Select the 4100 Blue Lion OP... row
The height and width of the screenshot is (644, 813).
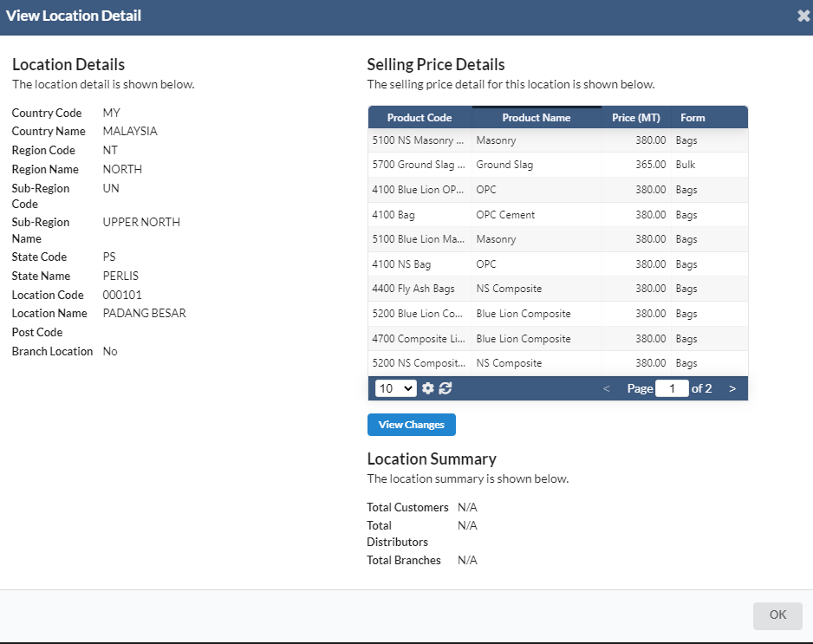click(x=558, y=190)
